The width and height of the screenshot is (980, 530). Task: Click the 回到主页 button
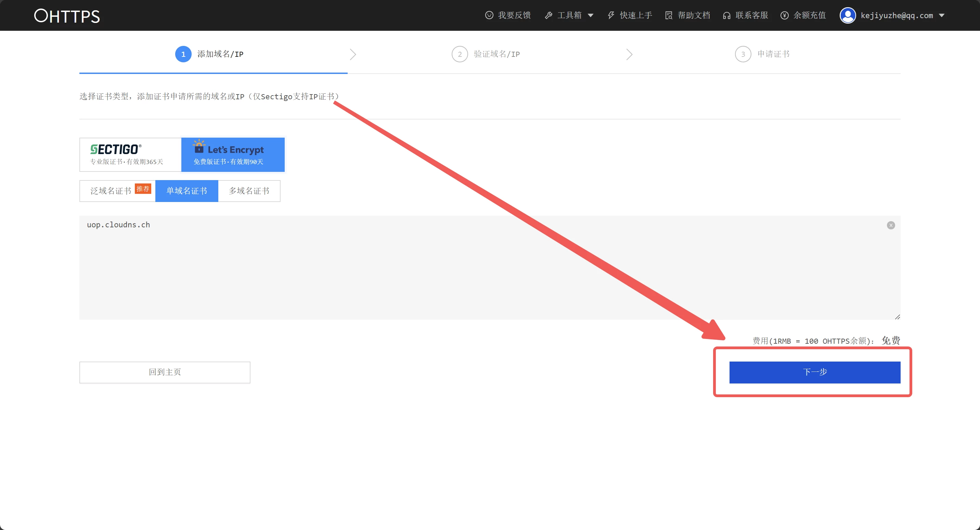[x=165, y=372]
